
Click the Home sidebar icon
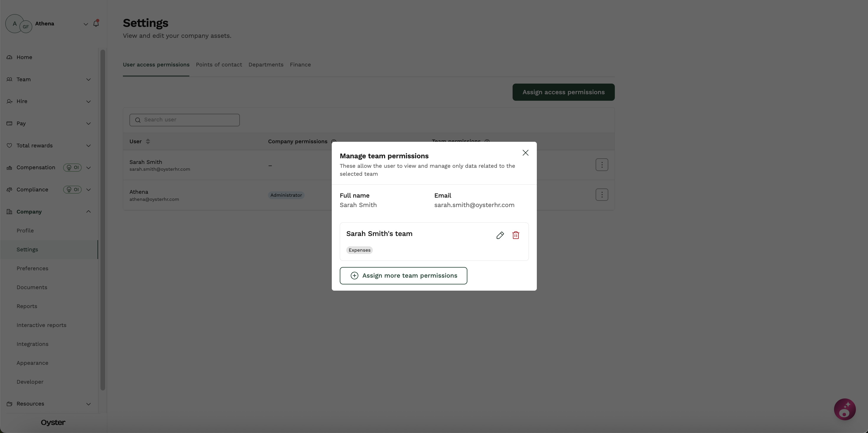9,57
